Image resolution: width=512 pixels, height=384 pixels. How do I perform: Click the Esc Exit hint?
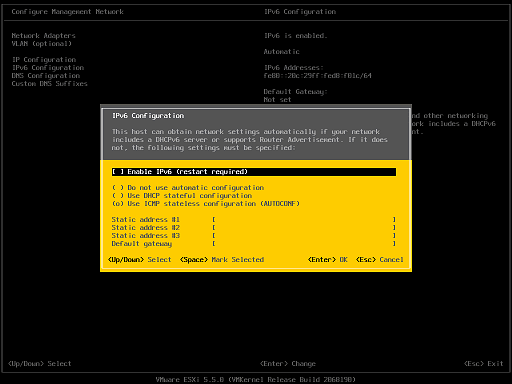coord(484,364)
